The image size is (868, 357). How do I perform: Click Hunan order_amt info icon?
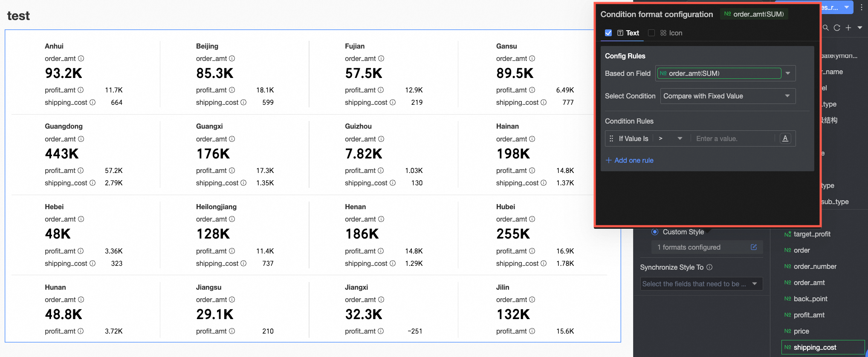pos(81,299)
